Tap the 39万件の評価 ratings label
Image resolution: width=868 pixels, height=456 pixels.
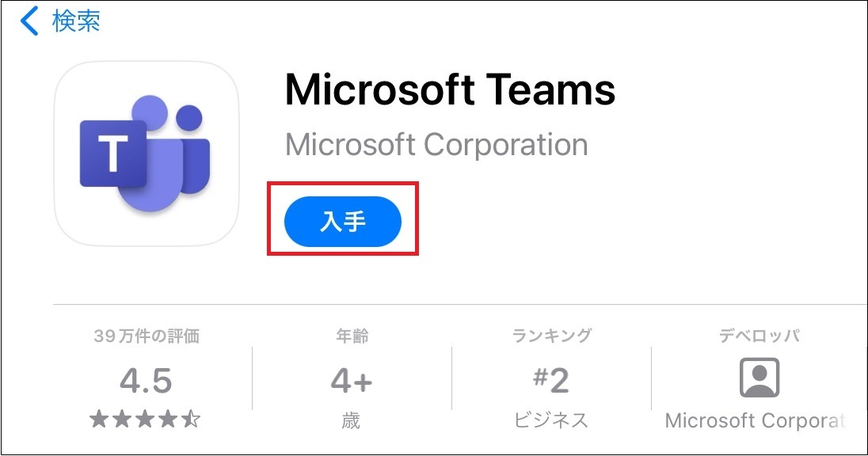point(146,336)
